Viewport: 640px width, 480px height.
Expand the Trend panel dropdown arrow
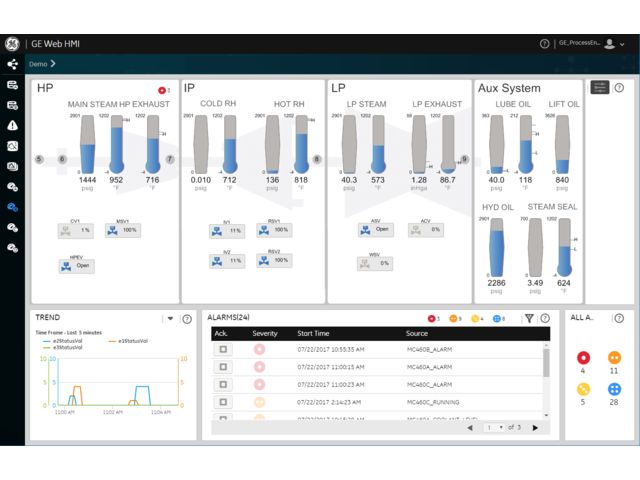pos(170,319)
